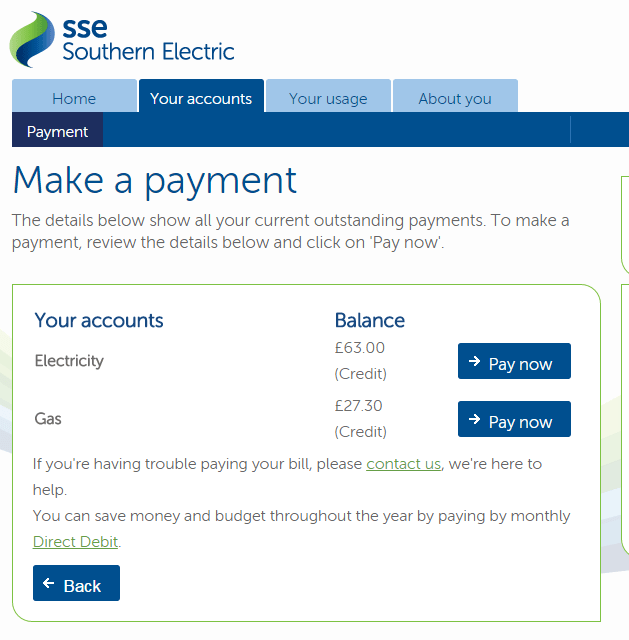This screenshot has height=640, width=629.
Task: Click the Electricity account label
Action: coord(69,361)
